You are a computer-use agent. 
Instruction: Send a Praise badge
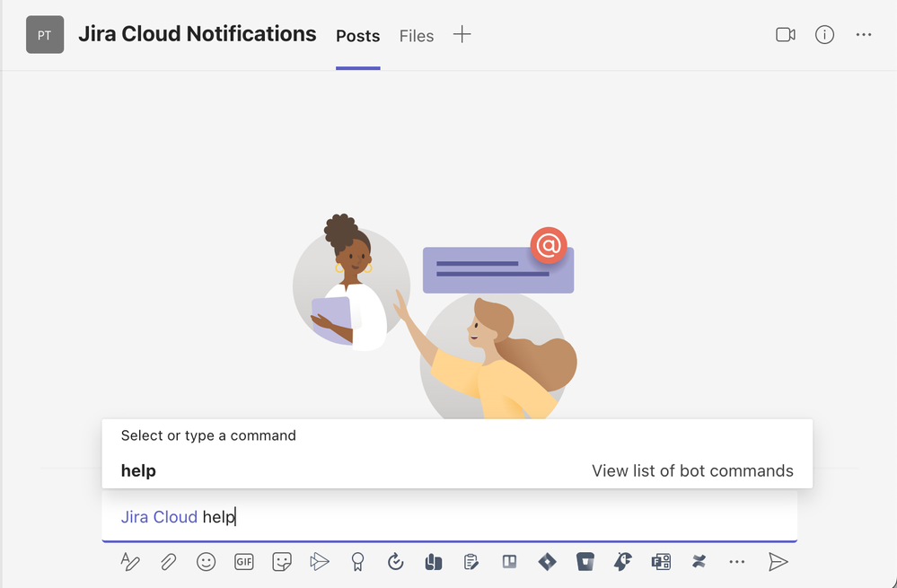(x=356, y=561)
